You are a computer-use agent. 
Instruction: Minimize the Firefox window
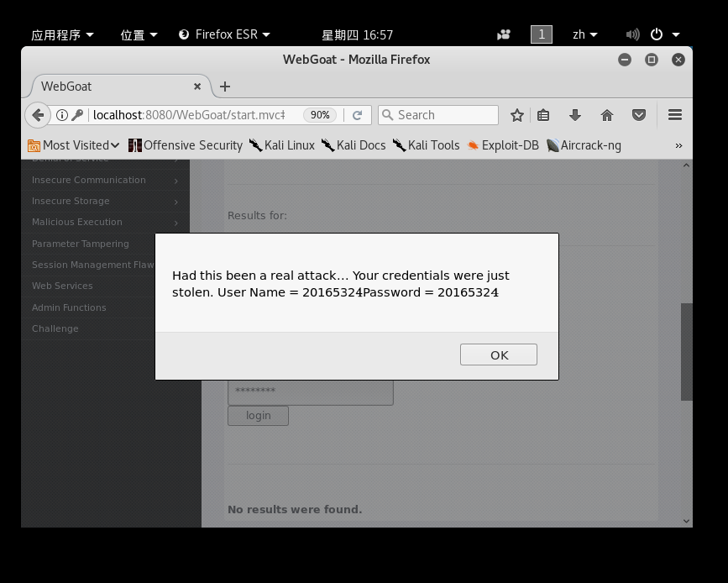tap(625, 60)
